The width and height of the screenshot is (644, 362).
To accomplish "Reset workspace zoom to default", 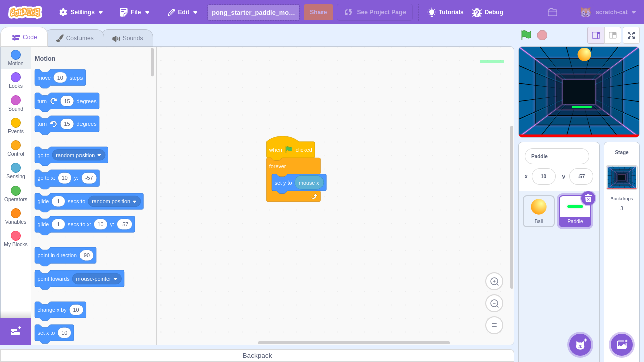I will 494,325.
